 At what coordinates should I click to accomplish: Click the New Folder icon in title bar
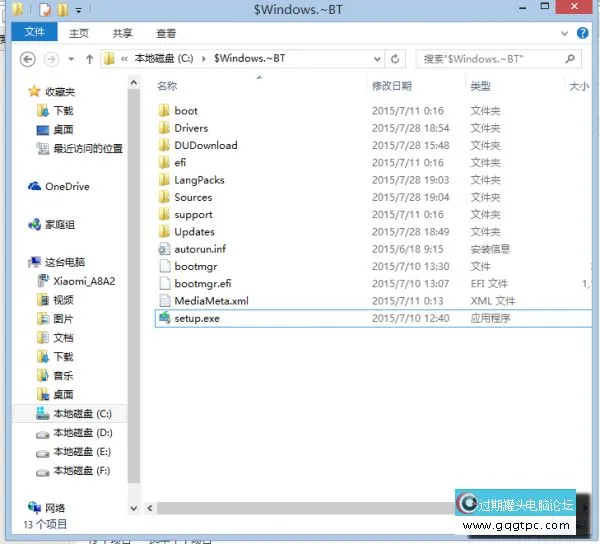point(62,10)
